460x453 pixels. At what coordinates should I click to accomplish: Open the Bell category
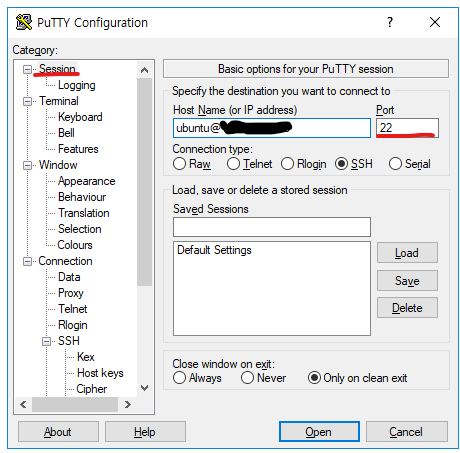(x=66, y=133)
